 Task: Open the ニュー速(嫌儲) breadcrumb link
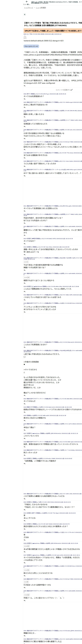pyautogui.click(x=41, y=8)
